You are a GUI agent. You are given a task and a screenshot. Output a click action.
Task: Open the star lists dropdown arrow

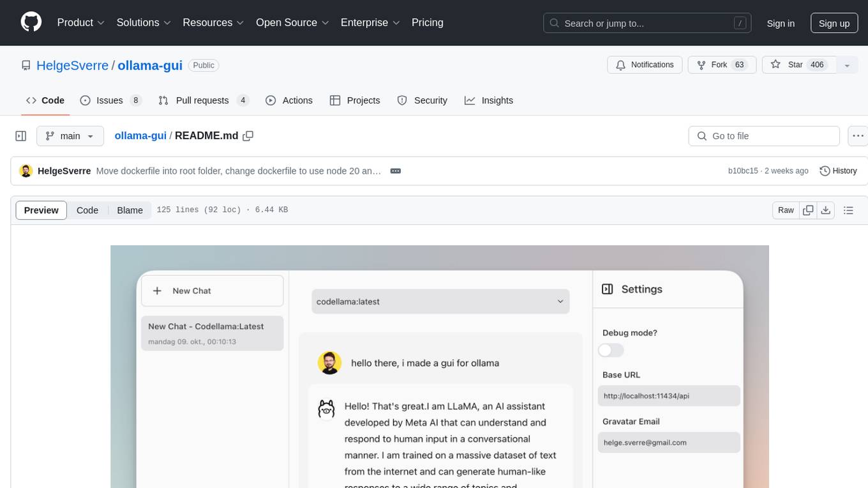pos(847,65)
